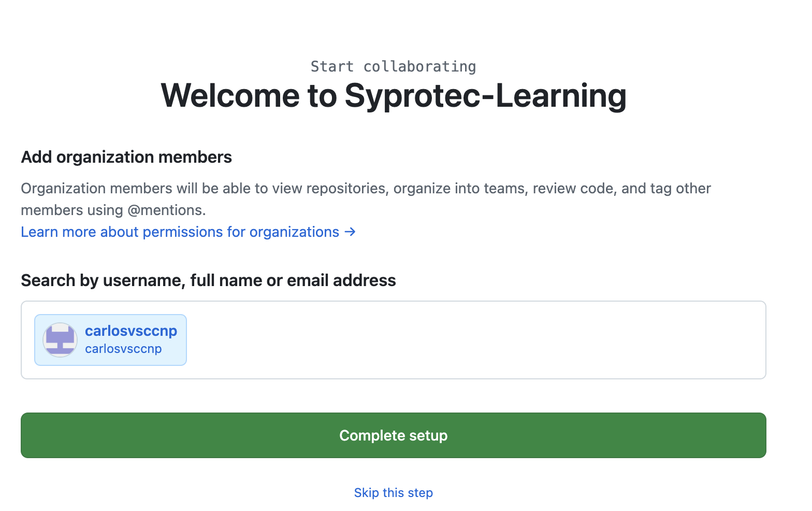Click the green Complete setup button
The image size is (812, 511).
pyautogui.click(x=393, y=435)
